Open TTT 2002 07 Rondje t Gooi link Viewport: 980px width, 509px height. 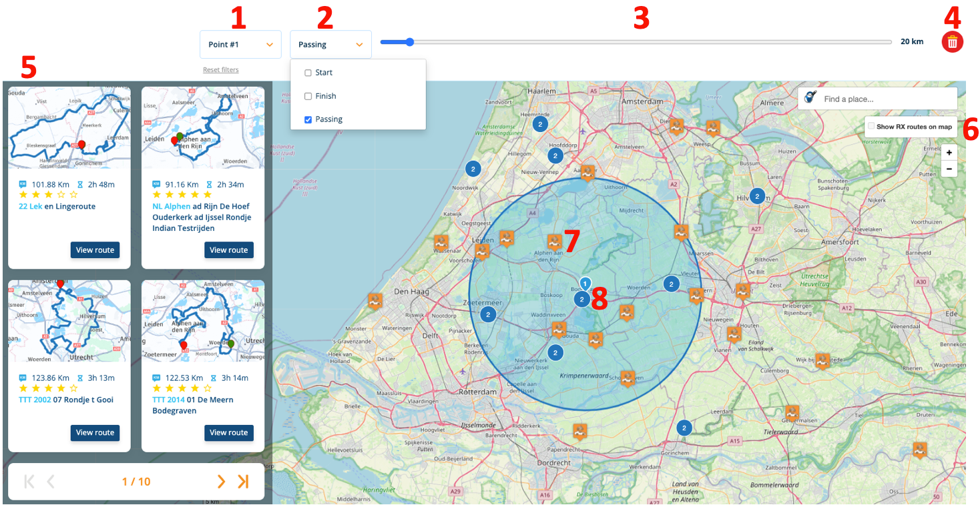click(x=66, y=400)
